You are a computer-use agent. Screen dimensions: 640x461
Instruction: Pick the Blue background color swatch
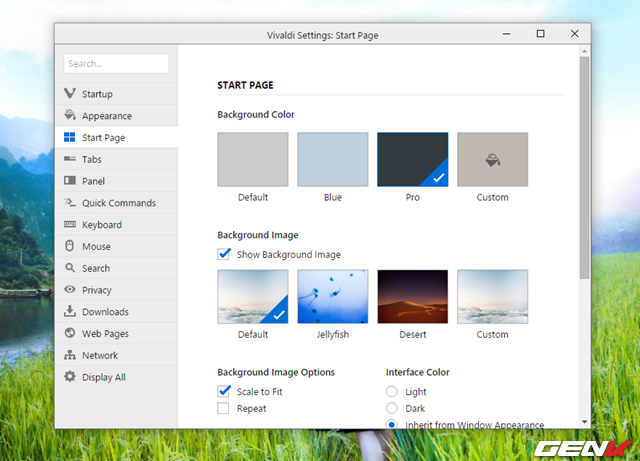[x=333, y=160]
